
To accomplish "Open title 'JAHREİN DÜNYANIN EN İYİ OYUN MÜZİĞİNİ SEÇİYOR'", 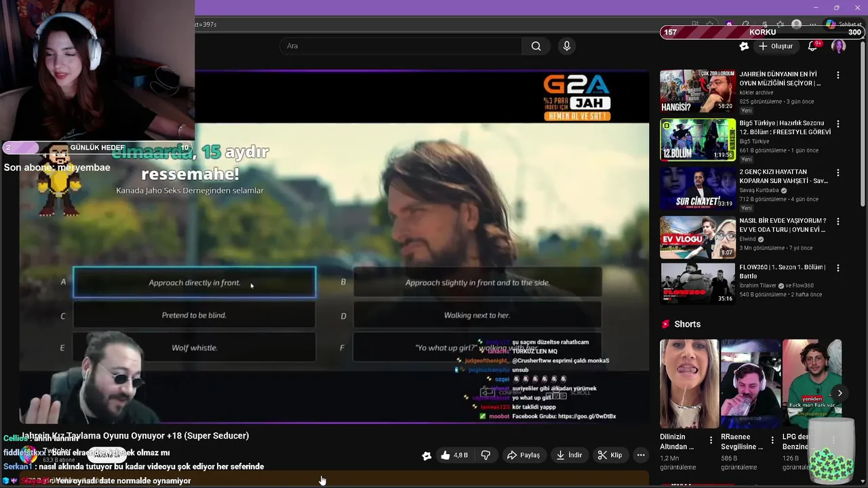I will pyautogui.click(x=780, y=79).
